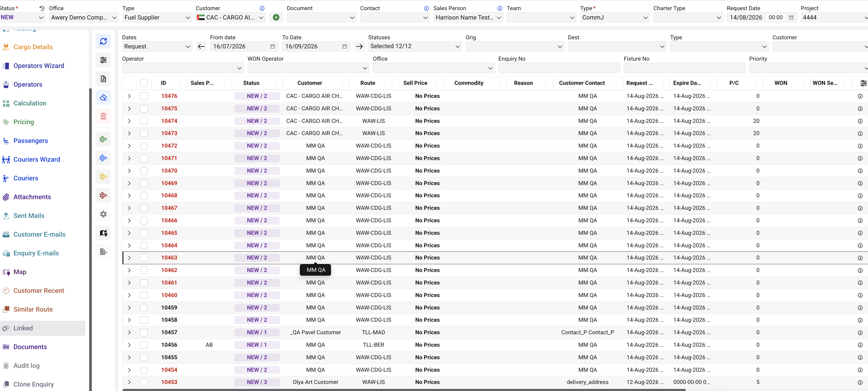Screen dimensions: 868x391
Task: Click the dark red airplane icon
Action: tap(103, 195)
